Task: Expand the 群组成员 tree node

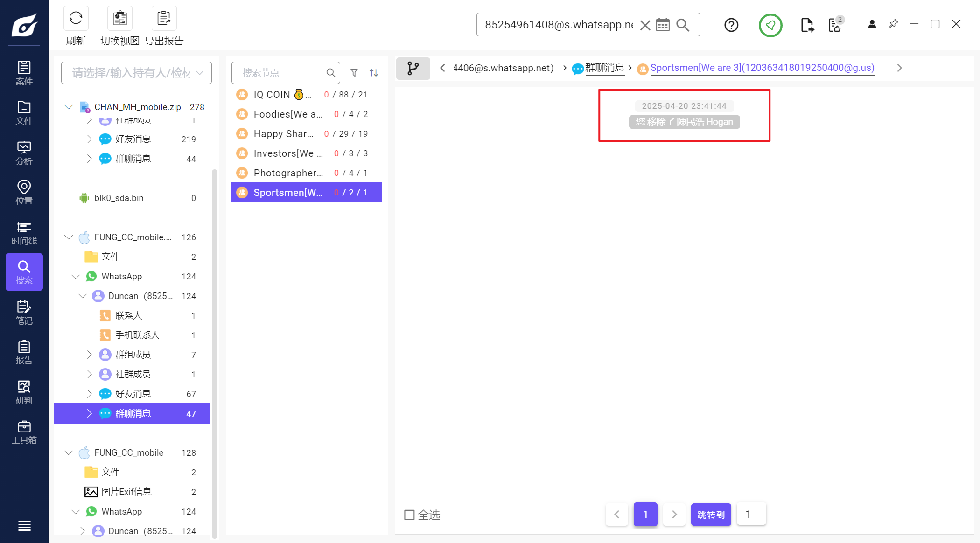Action: click(x=89, y=355)
